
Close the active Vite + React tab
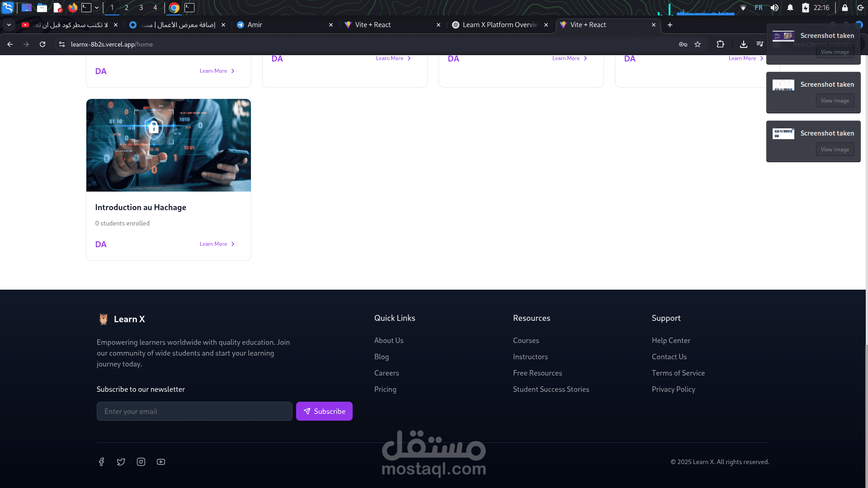pyautogui.click(x=653, y=25)
